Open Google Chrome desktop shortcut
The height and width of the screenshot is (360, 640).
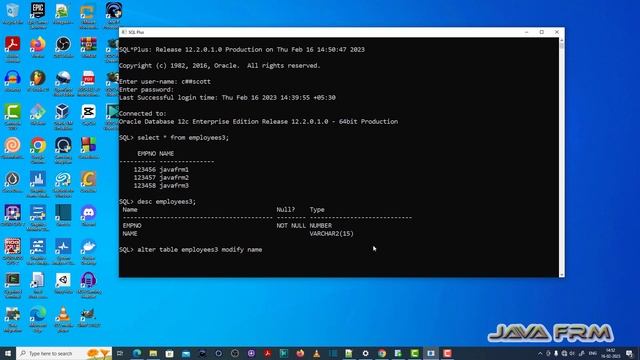(38, 150)
